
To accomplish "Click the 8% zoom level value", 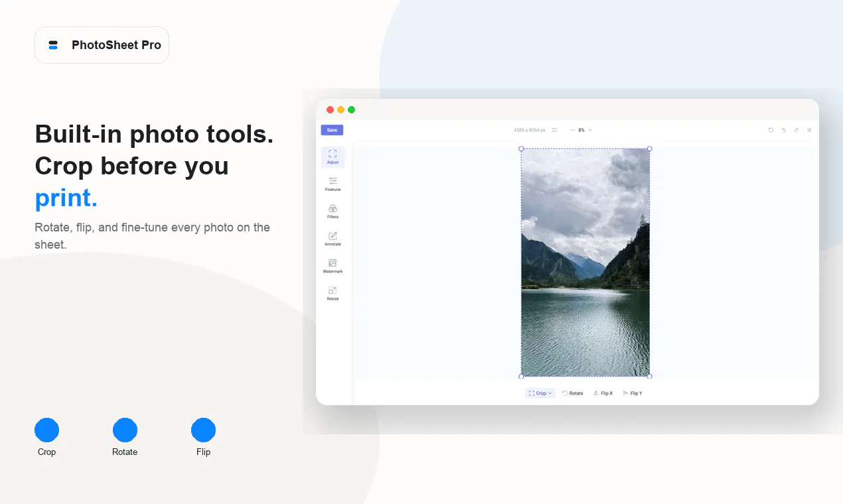I will pyautogui.click(x=581, y=130).
